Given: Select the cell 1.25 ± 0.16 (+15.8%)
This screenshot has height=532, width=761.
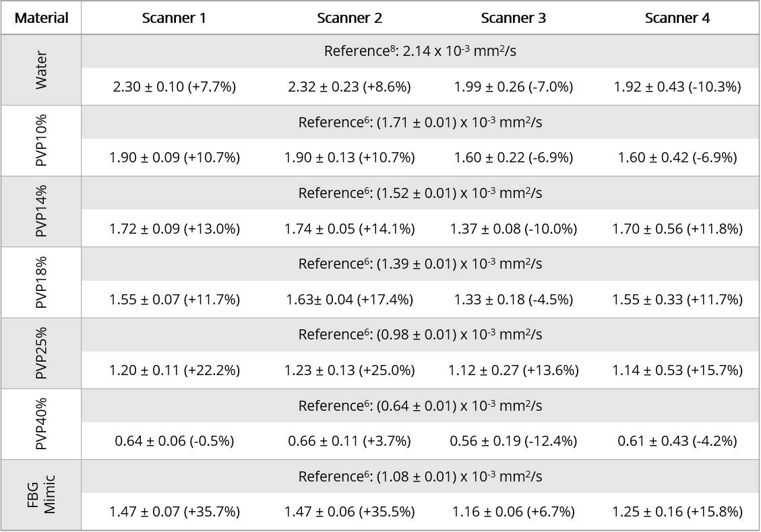Looking at the screenshot, I should tap(677, 512).
